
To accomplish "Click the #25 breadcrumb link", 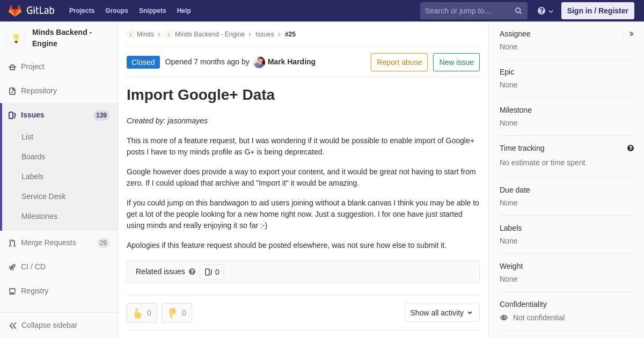I will (x=290, y=34).
